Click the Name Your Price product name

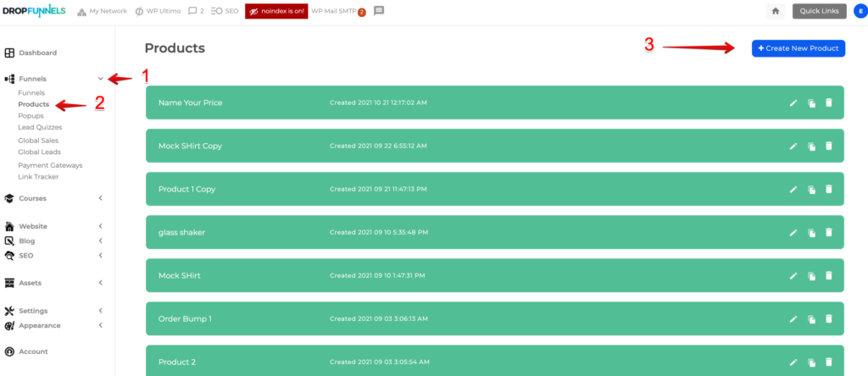191,102
